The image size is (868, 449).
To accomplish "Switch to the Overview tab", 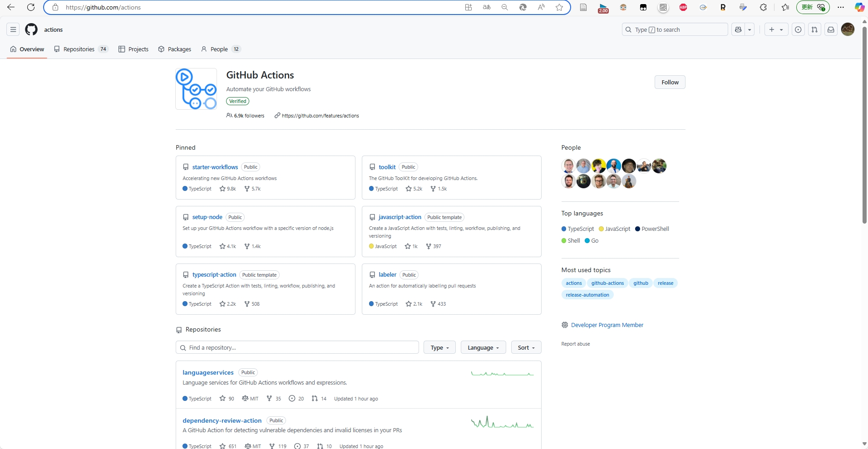I will pyautogui.click(x=27, y=49).
